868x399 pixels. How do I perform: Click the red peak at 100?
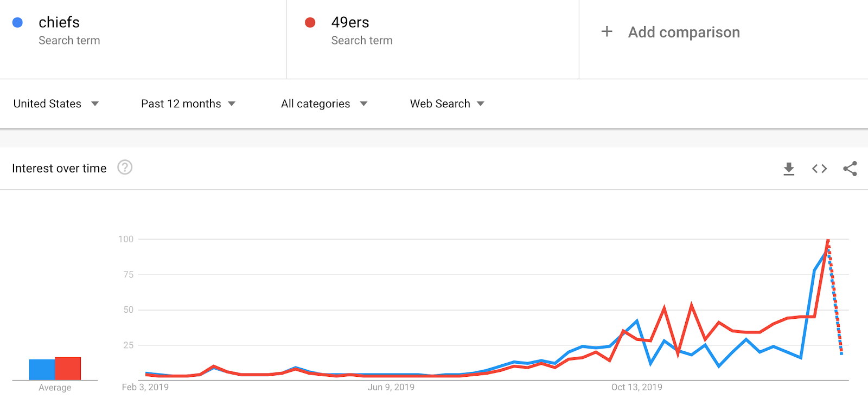[x=828, y=240]
